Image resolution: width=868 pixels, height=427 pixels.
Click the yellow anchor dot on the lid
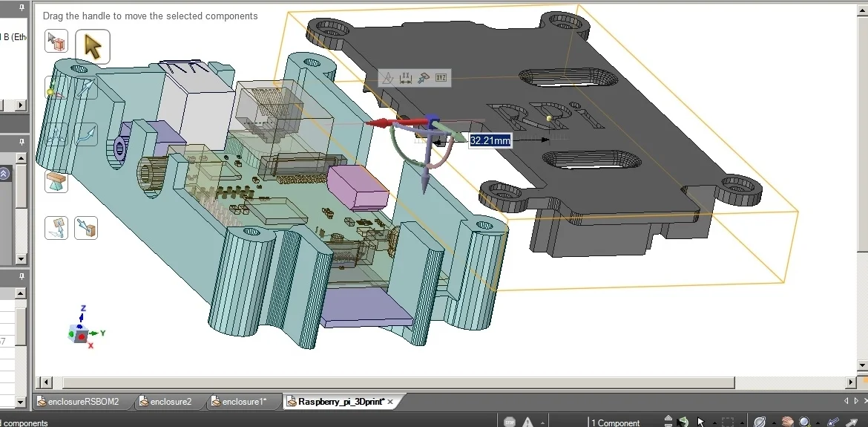548,118
